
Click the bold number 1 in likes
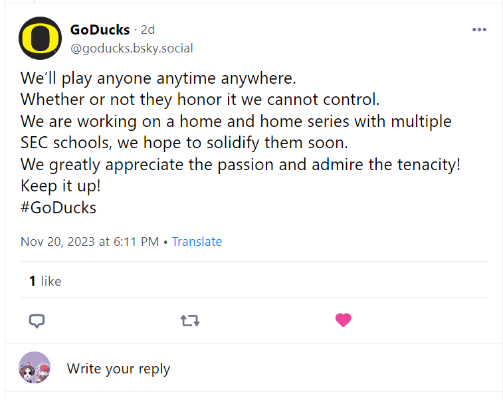click(32, 281)
